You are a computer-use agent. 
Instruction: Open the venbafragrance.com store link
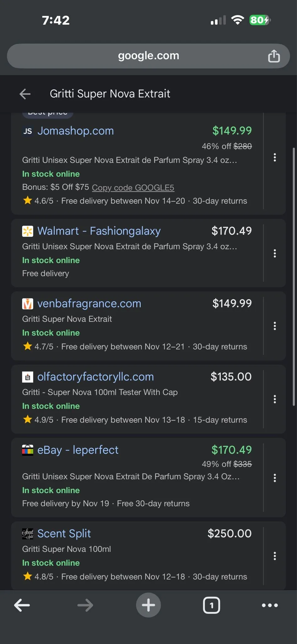(89, 303)
